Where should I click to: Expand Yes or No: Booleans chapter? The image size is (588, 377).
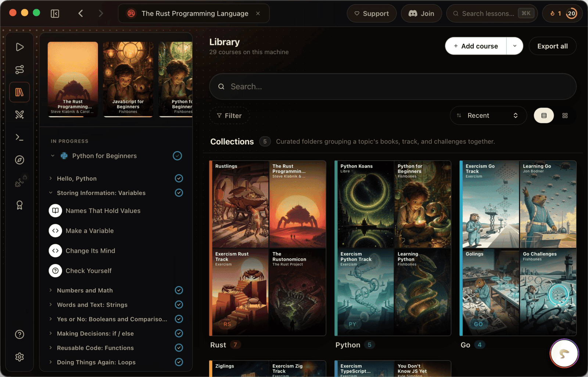[x=51, y=319]
